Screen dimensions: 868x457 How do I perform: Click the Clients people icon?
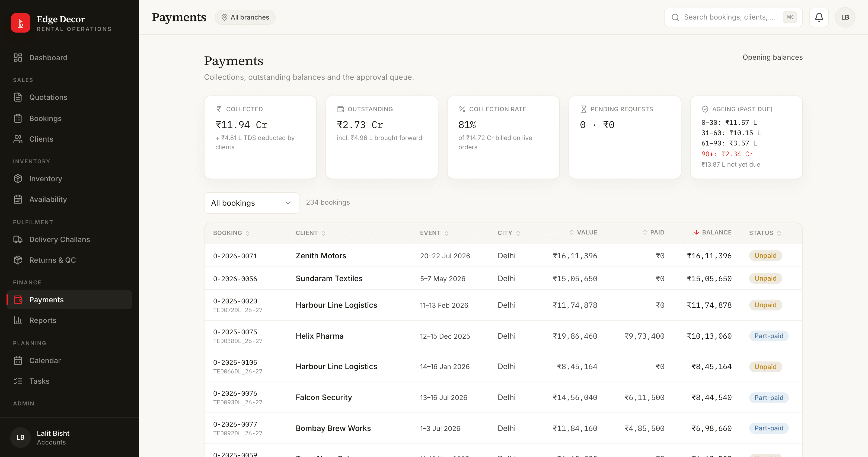[18, 139]
